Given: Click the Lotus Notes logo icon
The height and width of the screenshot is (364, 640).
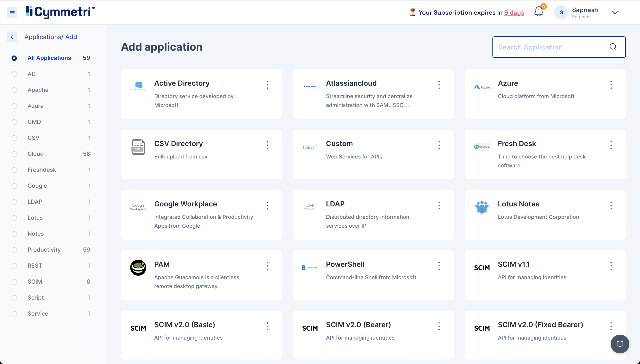Looking at the screenshot, I should [482, 207].
